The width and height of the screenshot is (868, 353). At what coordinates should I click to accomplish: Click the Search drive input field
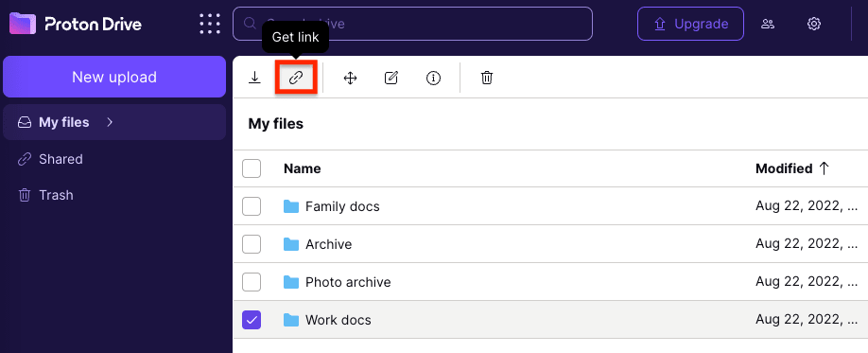click(412, 24)
